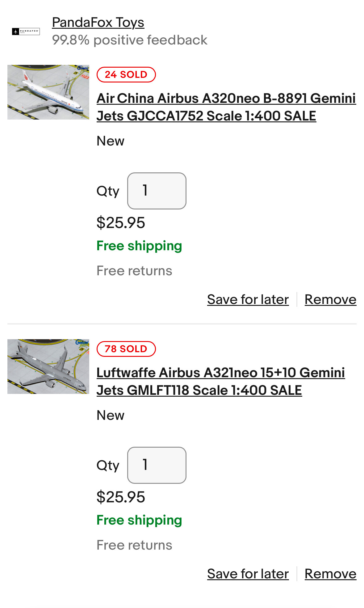Click the 99.8% positive feedback text
Image resolution: width=364 pixels, height=608 pixels.
pos(130,40)
